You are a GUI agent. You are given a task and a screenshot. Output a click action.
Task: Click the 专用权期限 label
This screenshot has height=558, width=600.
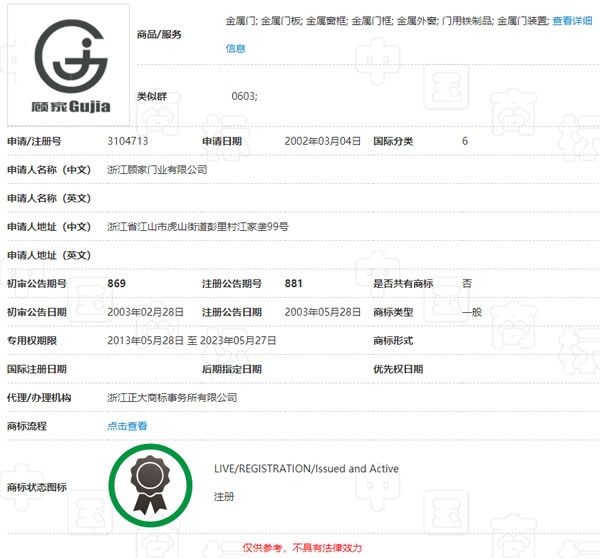pyautogui.click(x=32, y=340)
